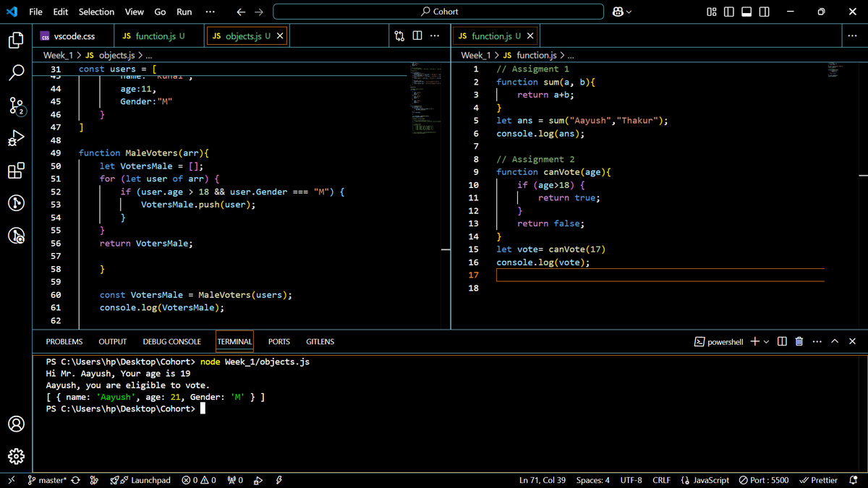Open additional menu items ellipsis in menu bar
This screenshot has height=488, width=868.
pyautogui.click(x=210, y=12)
